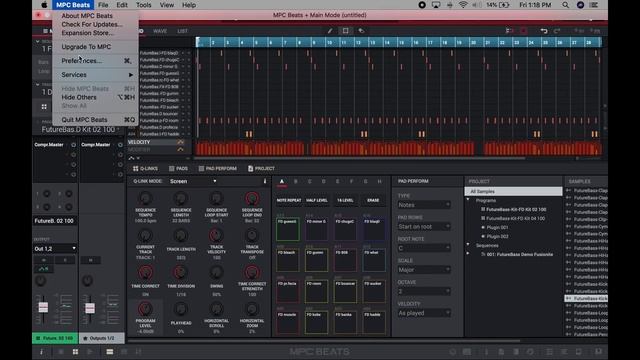Select Preferences... in MPC Beats menu
Screen dimensions: 640x360
(96, 61)
